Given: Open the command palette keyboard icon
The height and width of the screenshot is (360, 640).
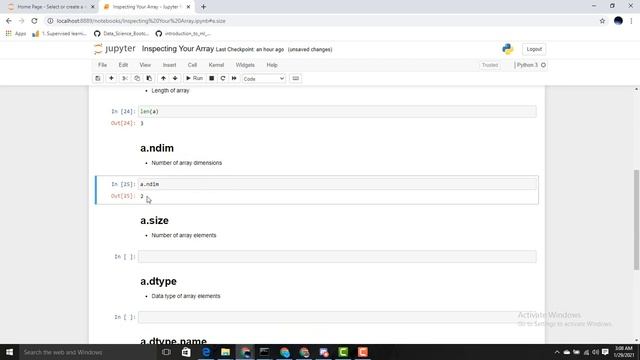Looking at the screenshot, I should 296,78.
